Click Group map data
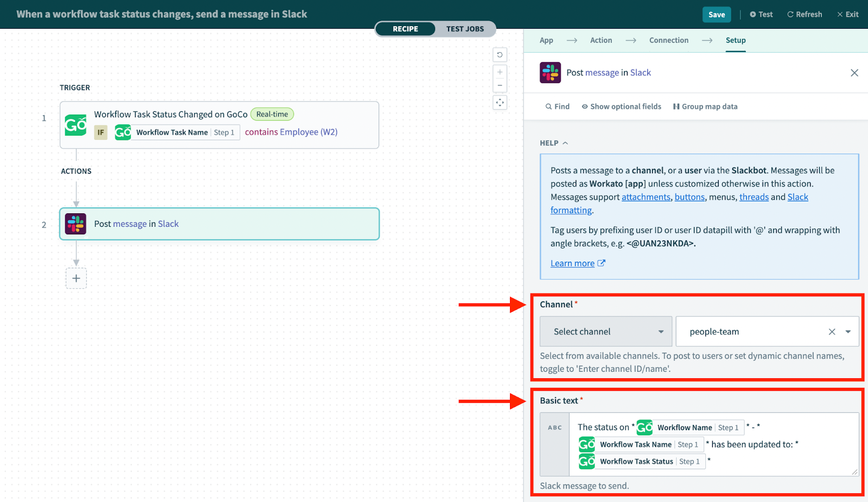This screenshot has width=868, height=502. tap(705, 107)
